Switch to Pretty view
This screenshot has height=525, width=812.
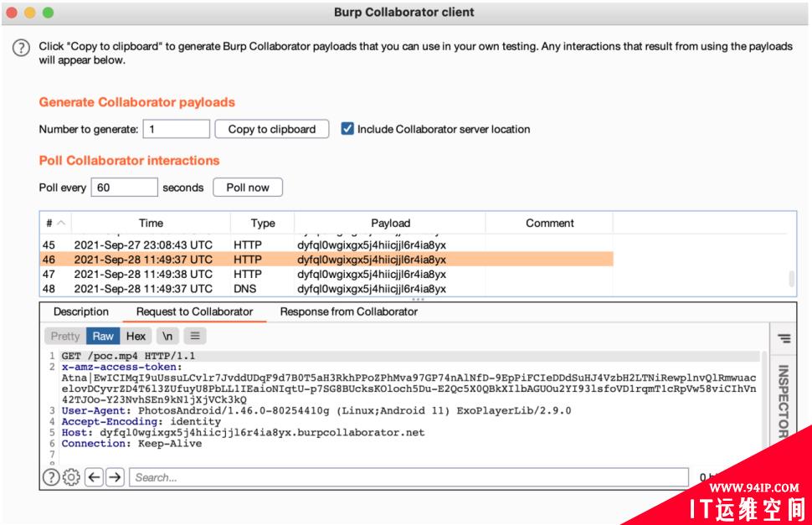(65, 336)
